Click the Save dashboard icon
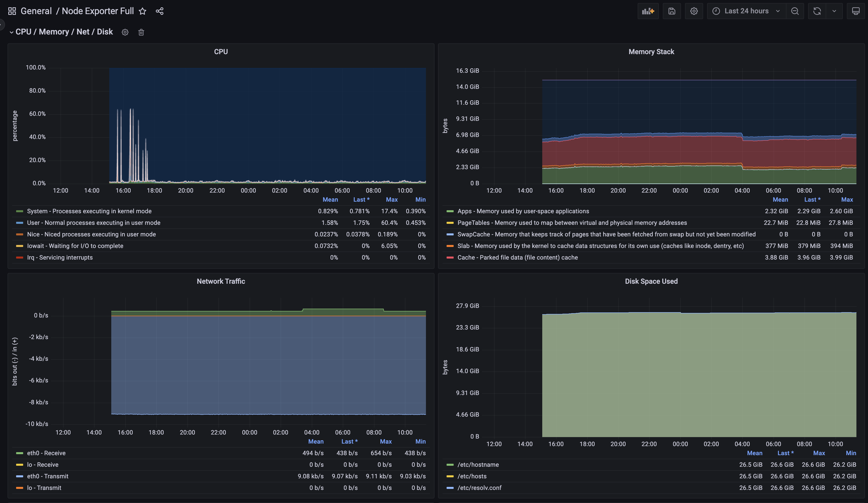 click(x=671, y=11)
